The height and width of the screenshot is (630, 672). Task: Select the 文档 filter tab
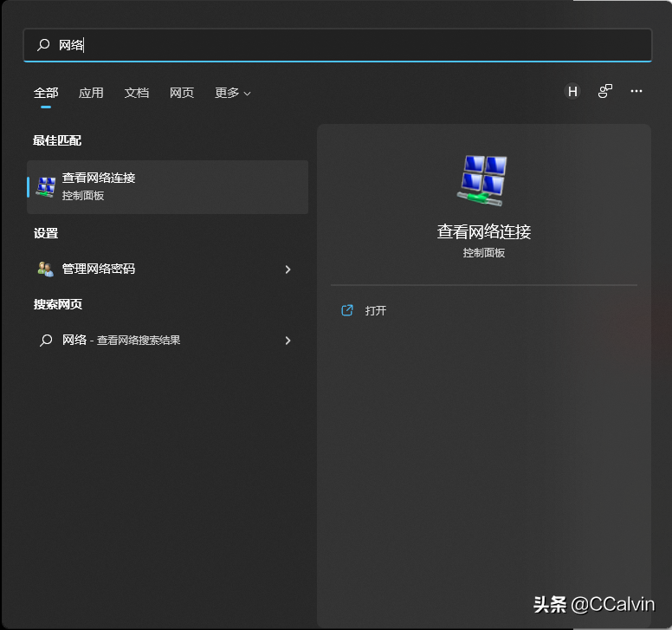(x=137, y=93)
